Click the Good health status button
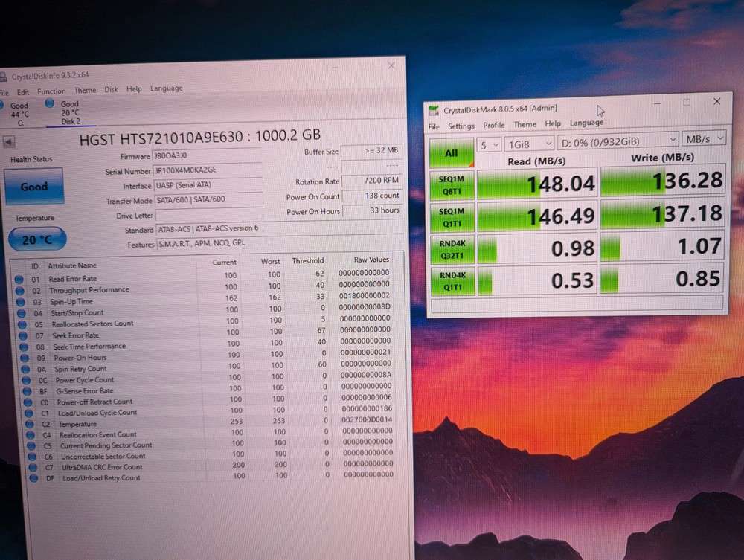Image resolution: width=744 pixels, height=560 pixels. click(x=33, y=187)
